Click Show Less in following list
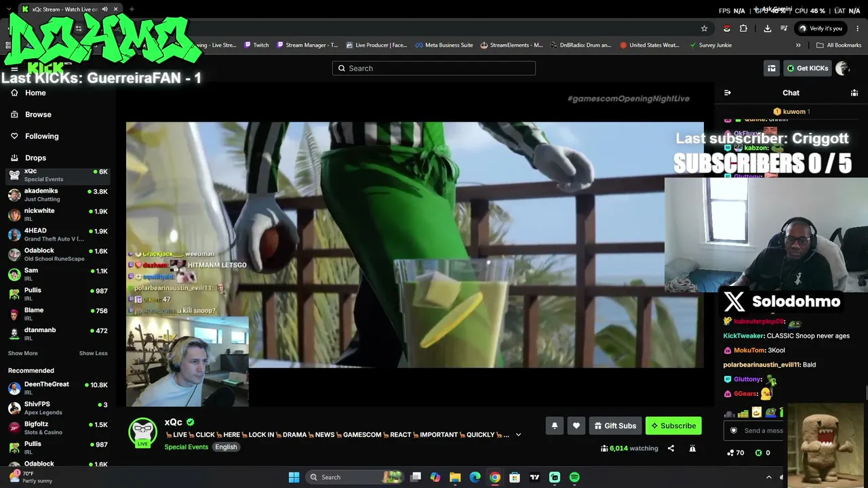868x488 pixels. (x=93, y=353)
